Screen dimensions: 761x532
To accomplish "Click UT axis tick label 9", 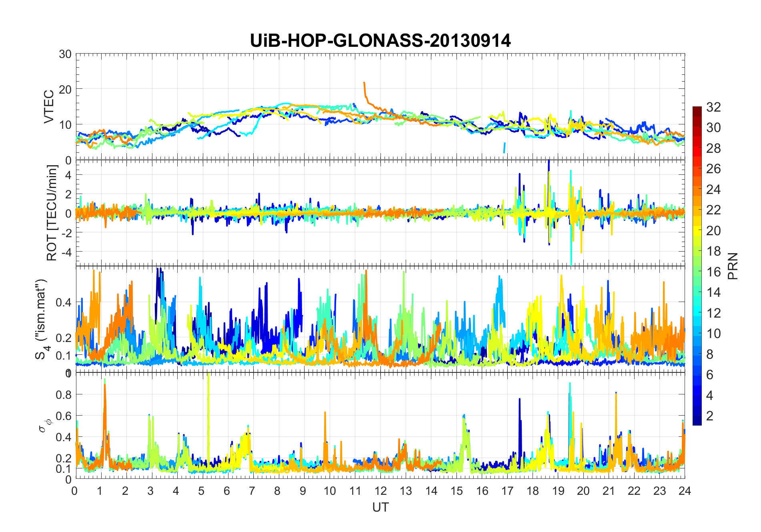I will (303, 491).
